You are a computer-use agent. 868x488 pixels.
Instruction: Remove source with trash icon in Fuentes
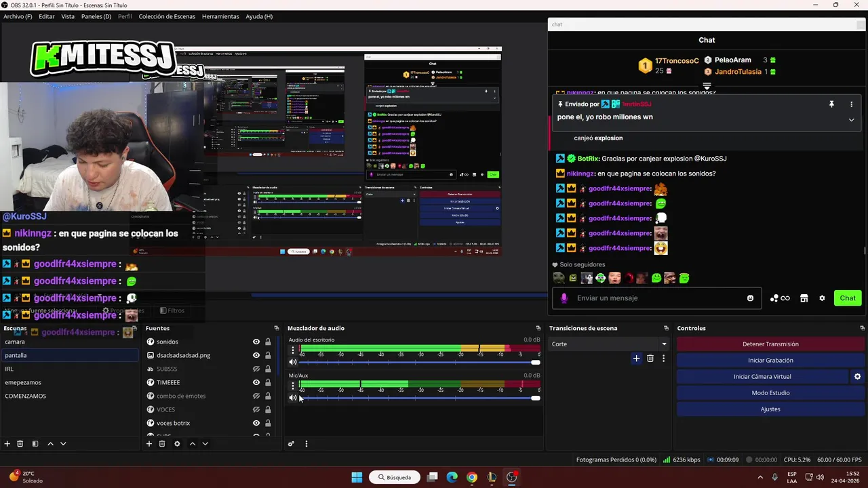162,444
